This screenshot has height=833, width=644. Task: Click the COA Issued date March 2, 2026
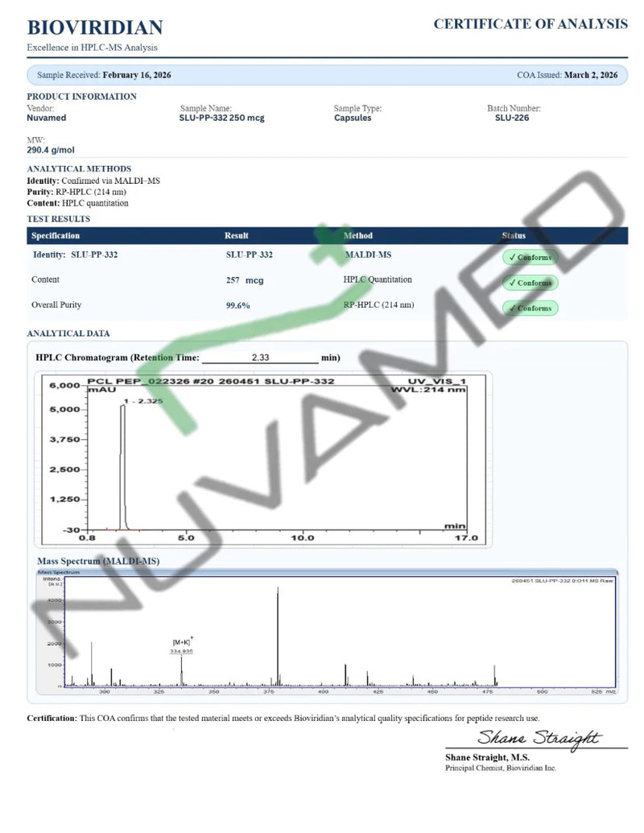click(591, 75)
